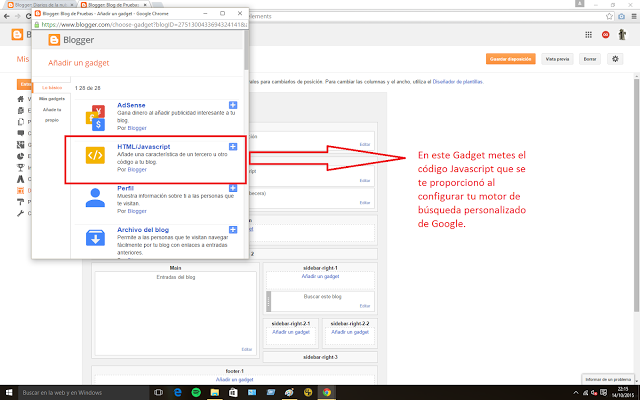Screen dimensions: 640x400
Task: Switch to the first Blogger browser tab
Action: coord(41,5)
